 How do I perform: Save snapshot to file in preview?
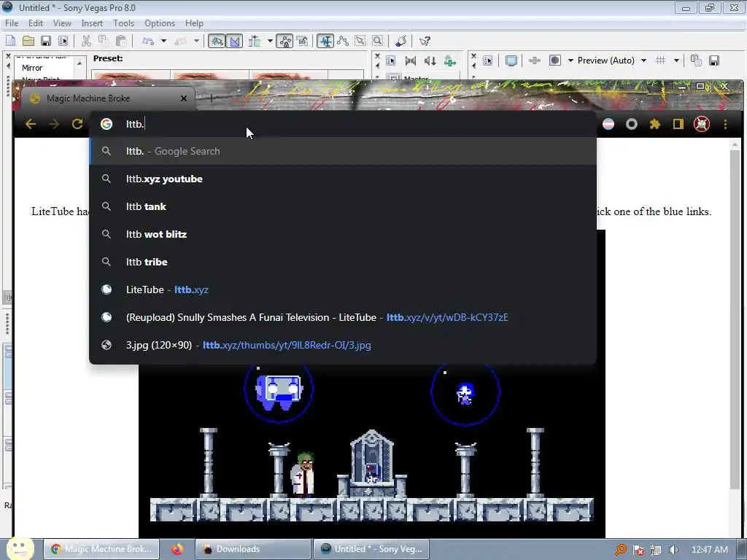point(714,61)
